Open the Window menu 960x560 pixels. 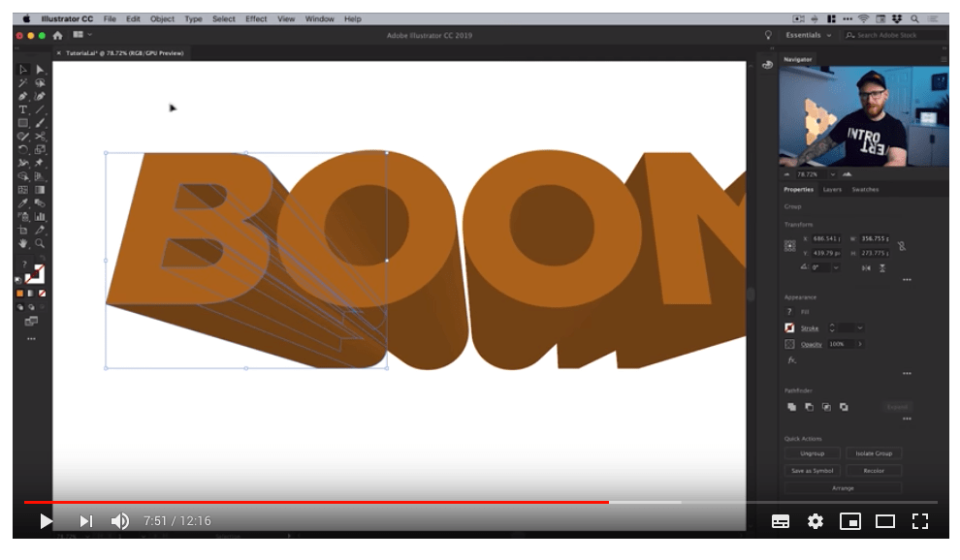pos(320,19)
